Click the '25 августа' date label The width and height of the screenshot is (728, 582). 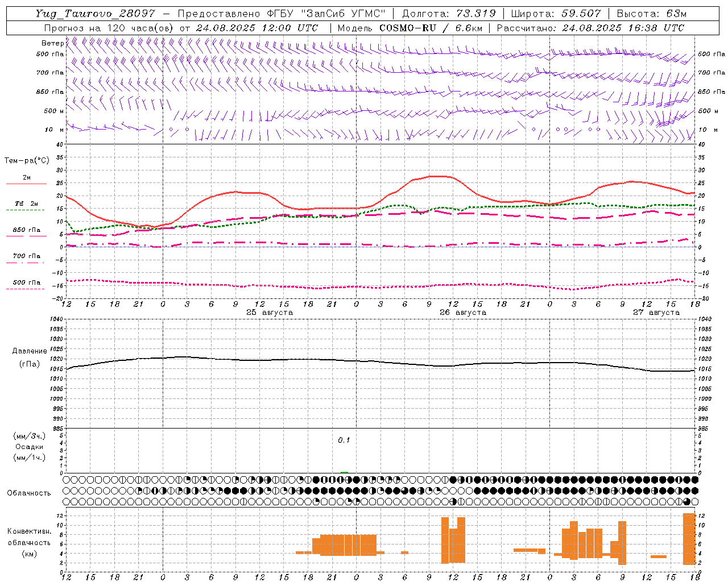pyautogui.click(x=270, y=313)
